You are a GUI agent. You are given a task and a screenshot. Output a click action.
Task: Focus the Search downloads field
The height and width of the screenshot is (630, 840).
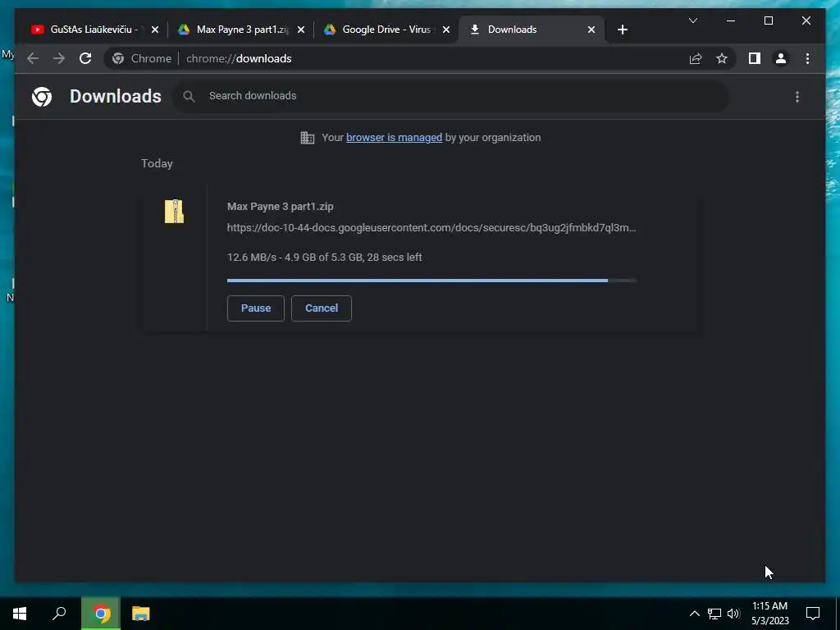click(x=450, y=97)
